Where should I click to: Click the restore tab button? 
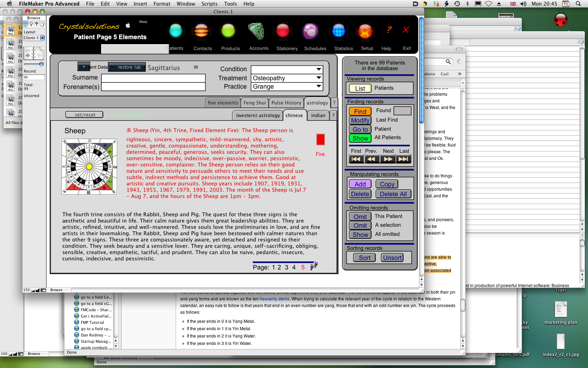coord(127,67)
